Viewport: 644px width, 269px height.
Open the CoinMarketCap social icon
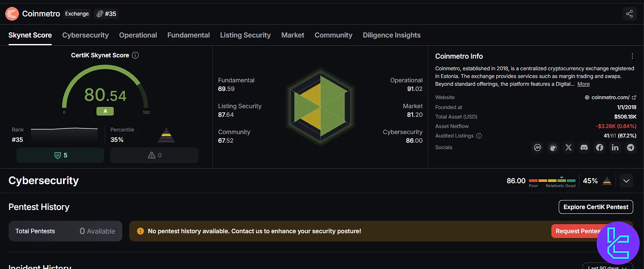538,147
